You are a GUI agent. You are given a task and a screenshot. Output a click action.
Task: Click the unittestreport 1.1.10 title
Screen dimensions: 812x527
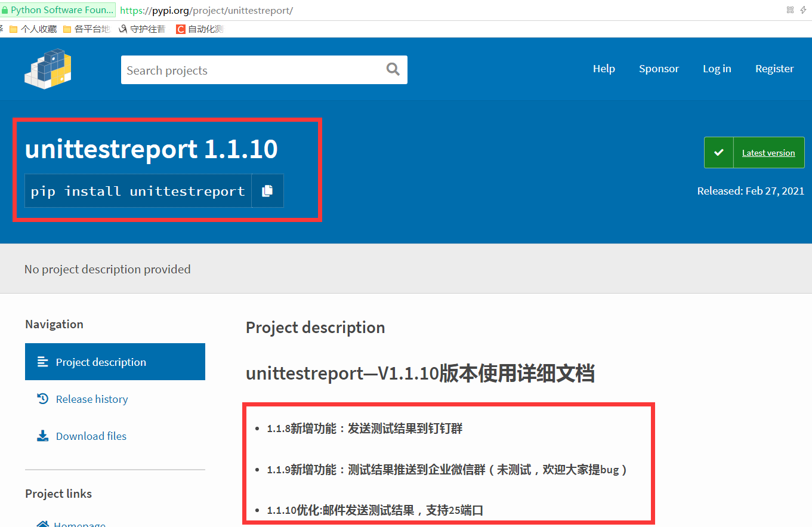(151, 149)
